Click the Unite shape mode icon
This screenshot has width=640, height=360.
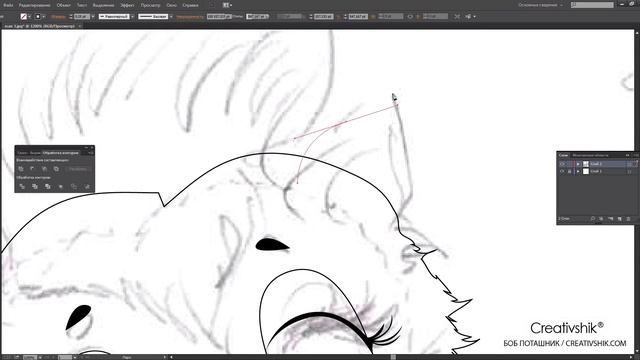tap(21, 169)
